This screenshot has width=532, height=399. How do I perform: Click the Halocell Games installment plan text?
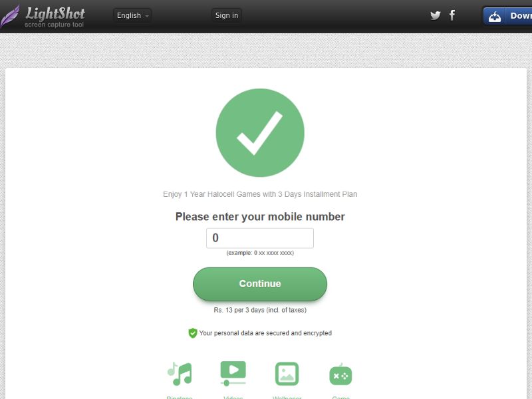[x=260, y=194]
